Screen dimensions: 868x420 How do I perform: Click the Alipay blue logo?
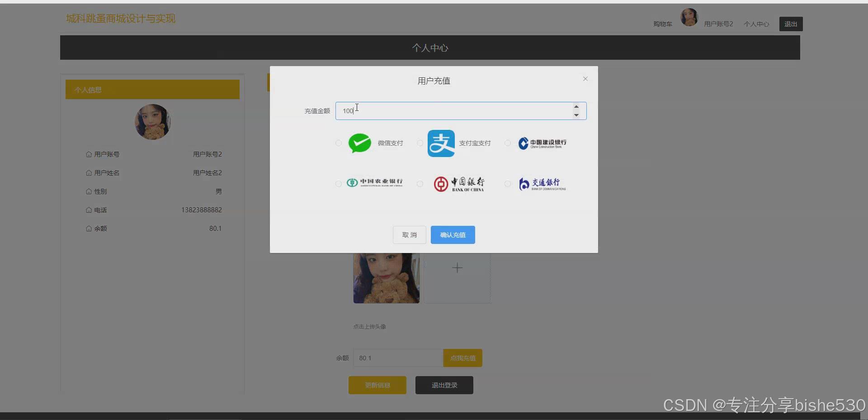pos(441,143)
